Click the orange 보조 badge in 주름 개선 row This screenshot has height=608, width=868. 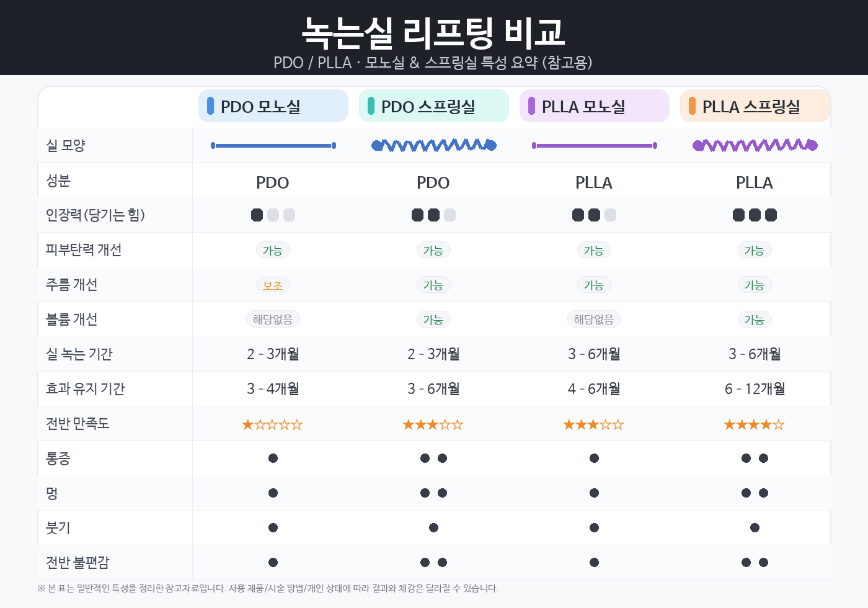pos(273,285)
